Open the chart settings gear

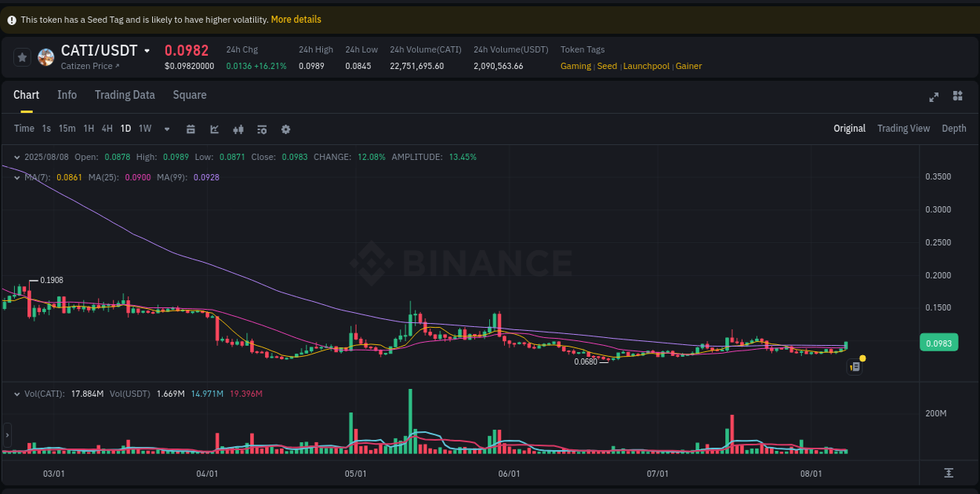point(285,129)
